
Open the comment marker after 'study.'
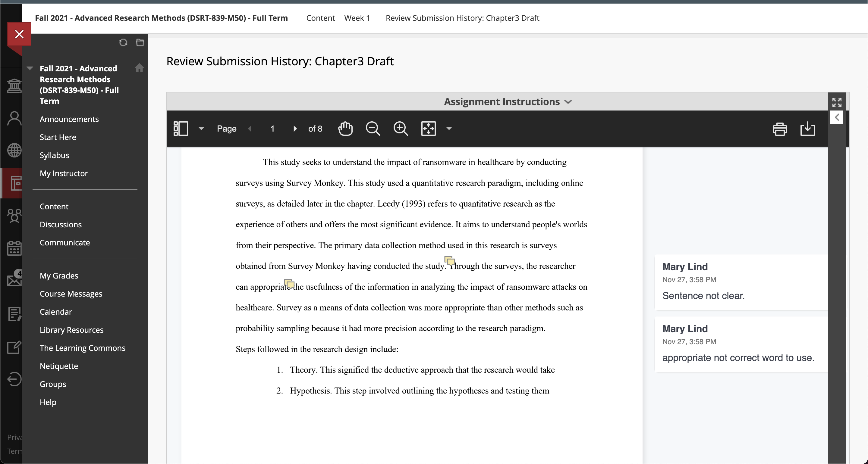click(x=450, y=261)
